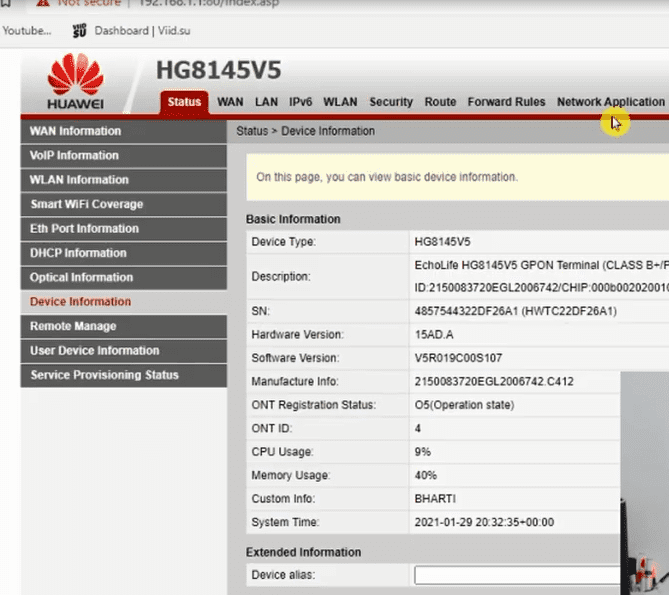Open the Youtube bookmark
This screenshot has width=669, height=595.
[x=26, y=31]
